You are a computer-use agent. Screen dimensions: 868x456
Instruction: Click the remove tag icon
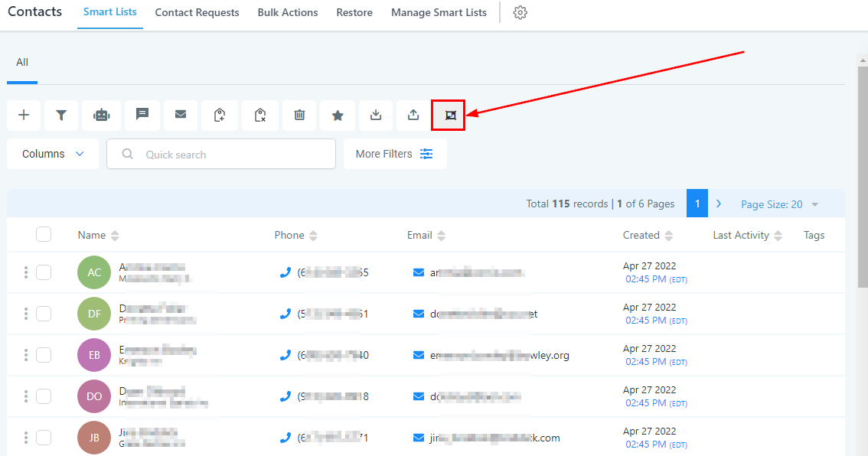[x=259, y=115]
